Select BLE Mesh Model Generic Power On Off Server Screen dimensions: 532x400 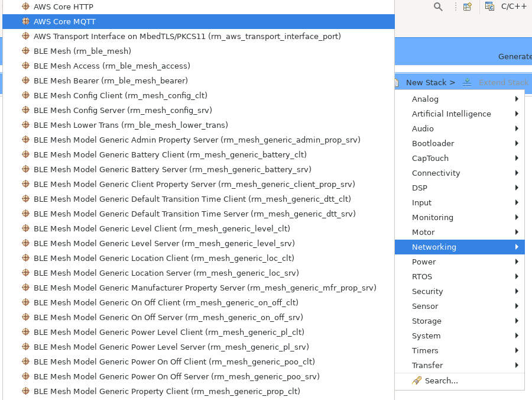pyautogui.click(x=199, y=376)
